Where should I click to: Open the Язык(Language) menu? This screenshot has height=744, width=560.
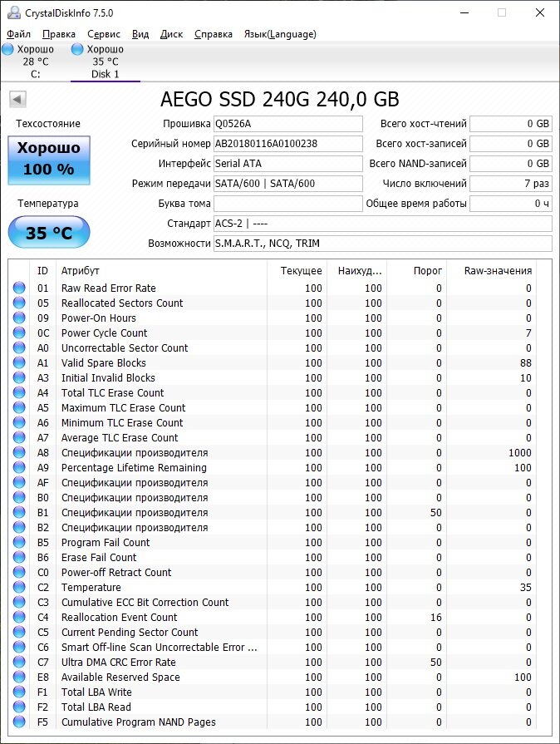(x=280, y=34)
